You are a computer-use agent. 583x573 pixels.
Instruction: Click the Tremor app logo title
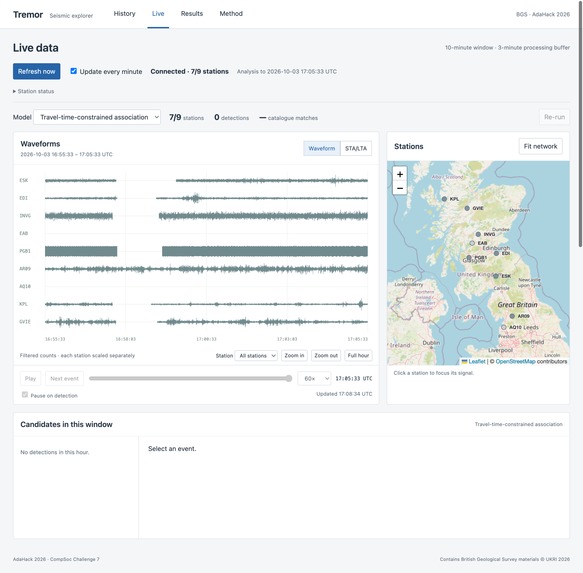coord(28,15)
